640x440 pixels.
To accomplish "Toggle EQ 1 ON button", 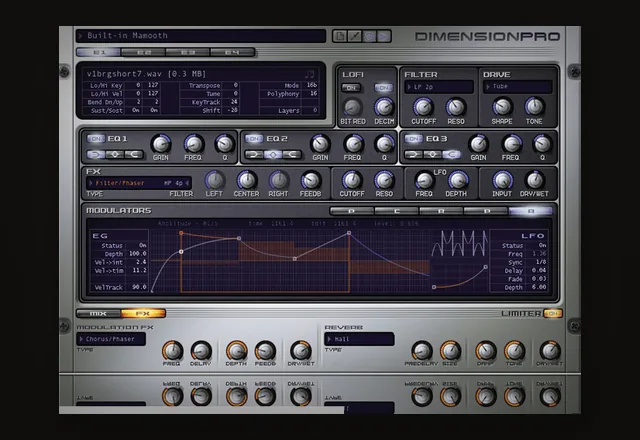I will 96,139.
